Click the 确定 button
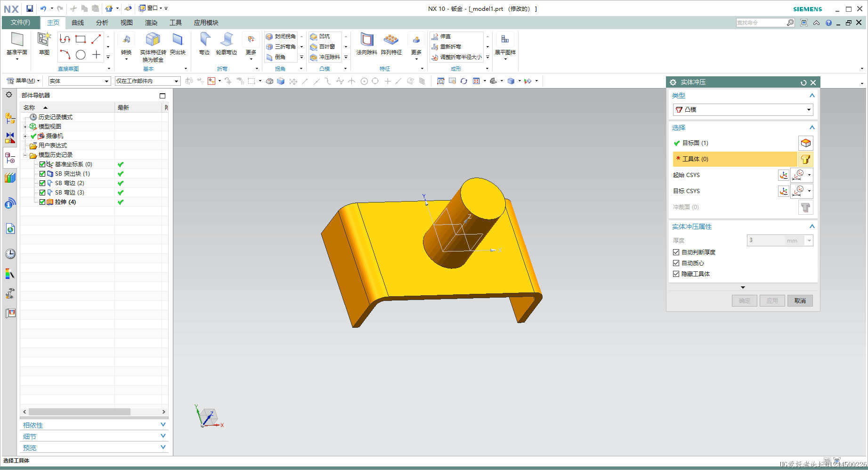This screenshot has width=868, height=470. point(745,301)
